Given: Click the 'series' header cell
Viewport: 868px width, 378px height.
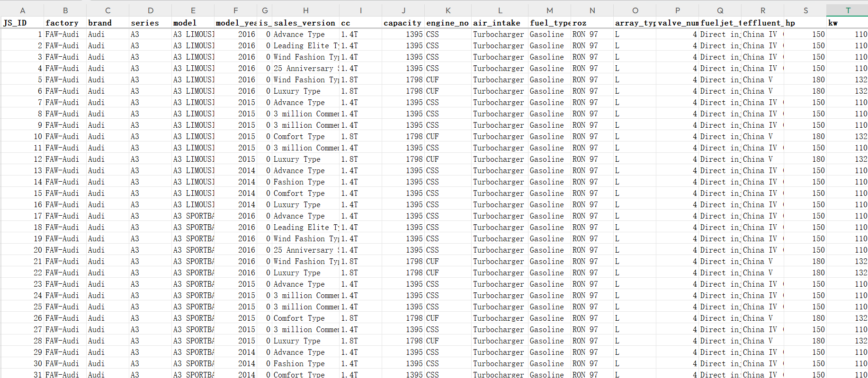Looking at the screenshot, I should point(150,23).
